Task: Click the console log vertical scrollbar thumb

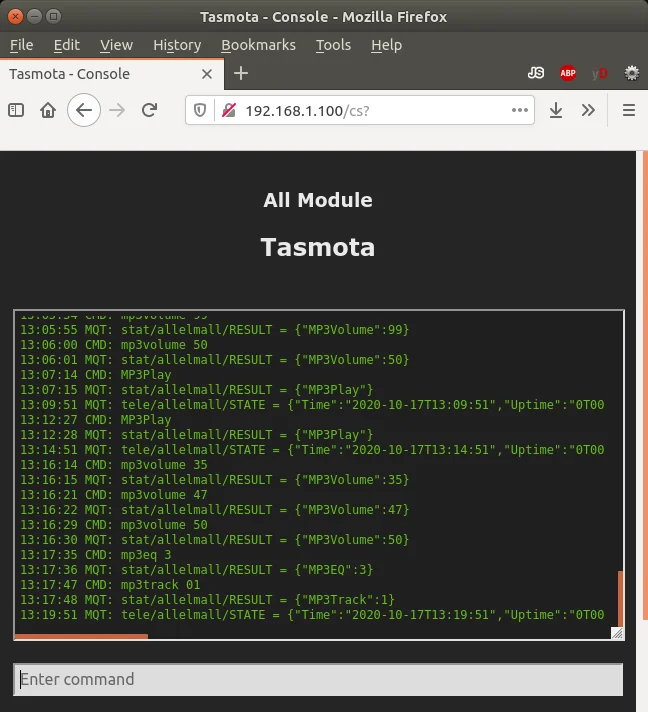Action: [x=620, y=598]
